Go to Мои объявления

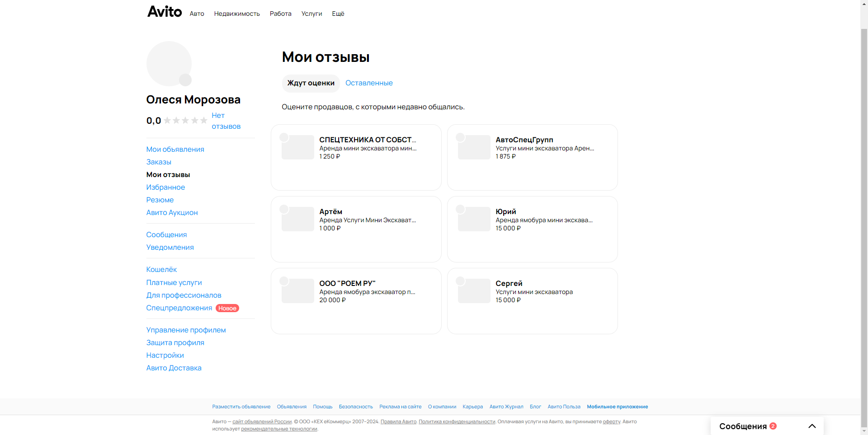click(x=175, y=150)
